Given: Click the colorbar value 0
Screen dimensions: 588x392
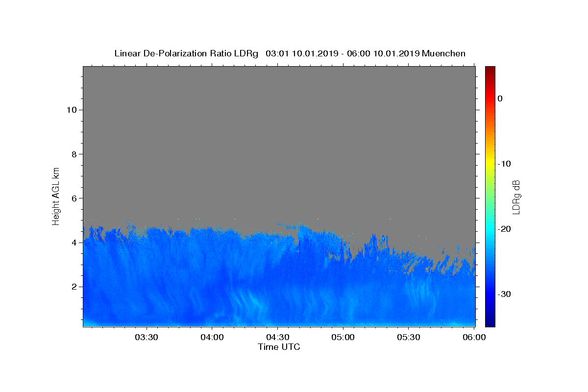Looking at the screenshot, I should [x=500, y=98].
